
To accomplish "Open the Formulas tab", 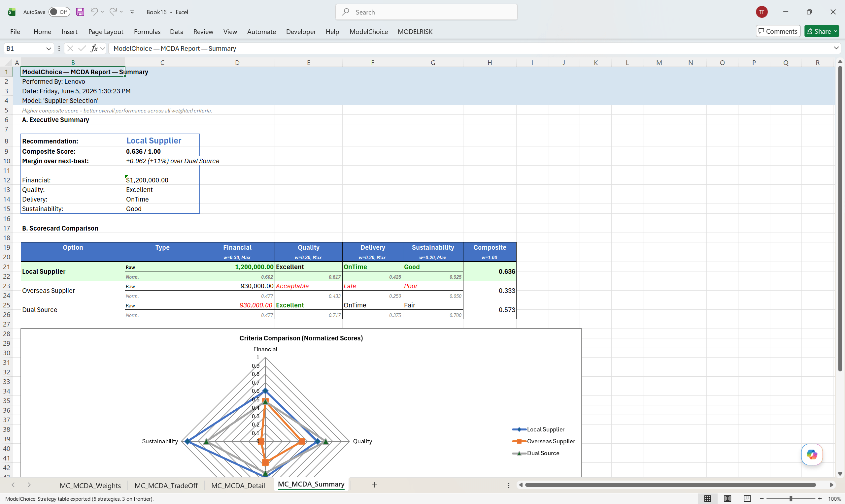I will [147, 32].
